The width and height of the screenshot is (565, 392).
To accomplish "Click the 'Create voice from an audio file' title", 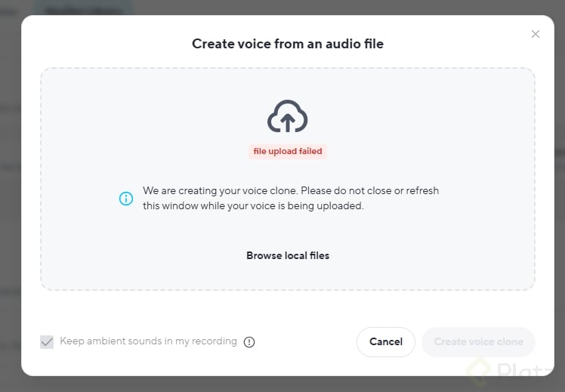I will (x=288, y=44).
